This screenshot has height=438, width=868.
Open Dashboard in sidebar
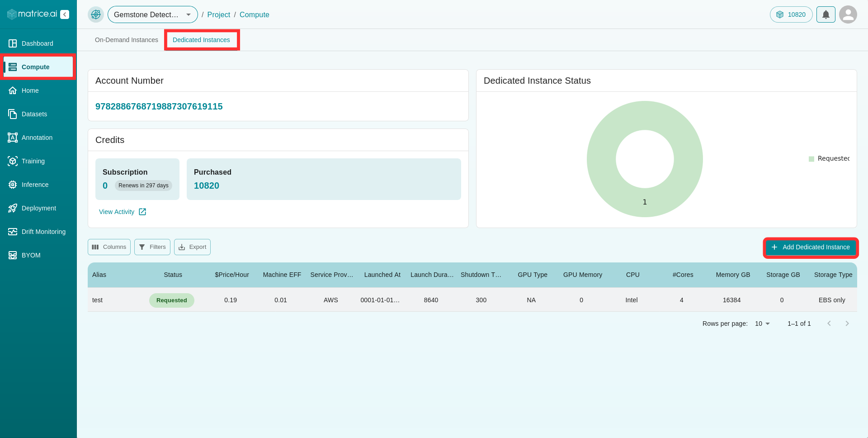38,43
